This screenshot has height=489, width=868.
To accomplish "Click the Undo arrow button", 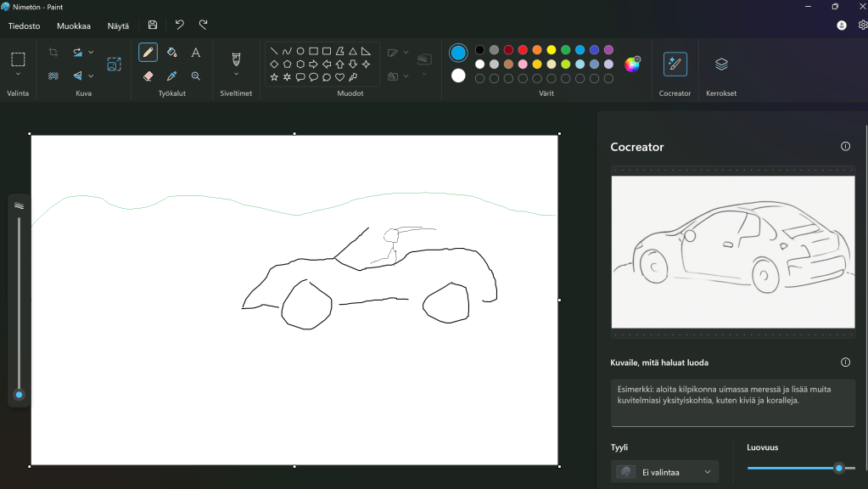I will pyautogui.click(x=179, y=25).
